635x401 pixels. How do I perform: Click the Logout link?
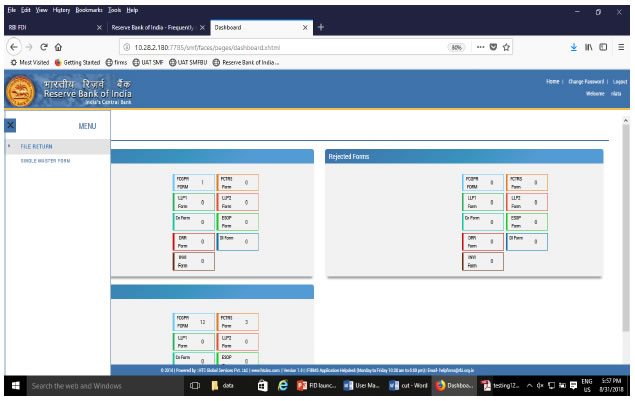tap(620, 81)
